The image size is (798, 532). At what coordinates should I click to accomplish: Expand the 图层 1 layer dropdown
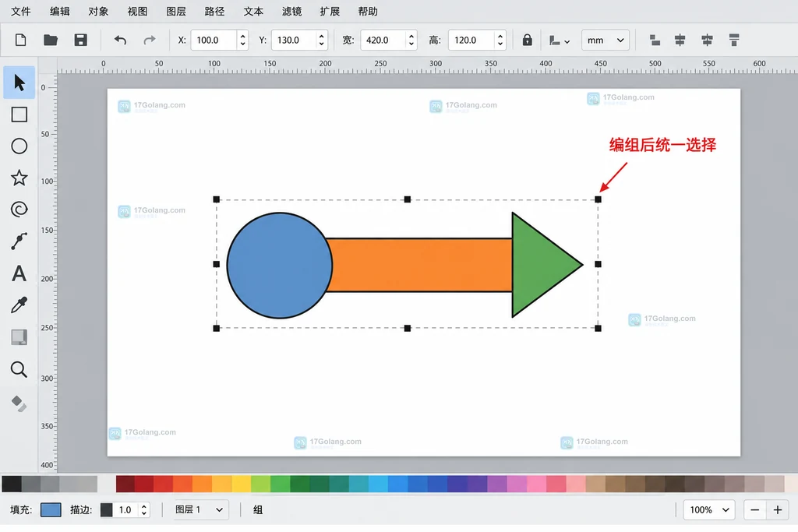click(199, 509)
